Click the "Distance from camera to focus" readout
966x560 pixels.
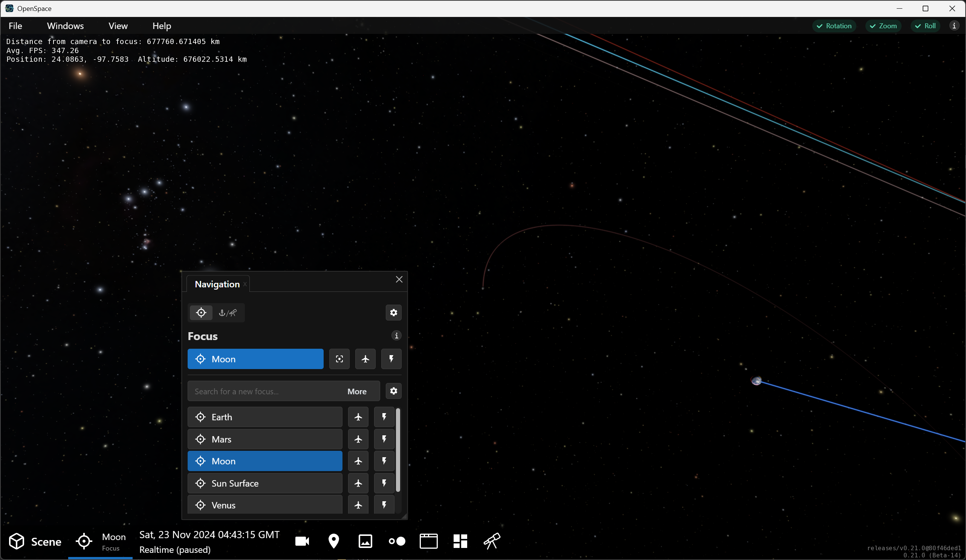pyautogui.click(x=113, y=41)
